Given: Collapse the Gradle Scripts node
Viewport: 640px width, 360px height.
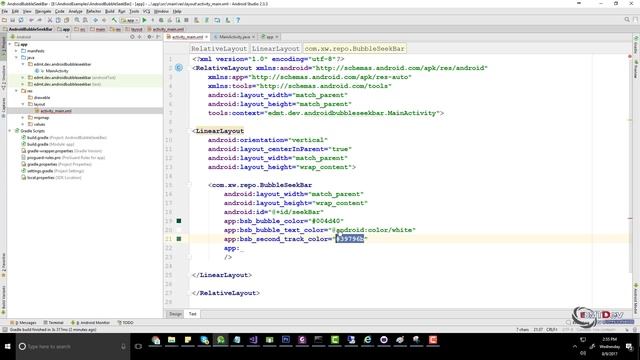Looking at the screenshot, I should point(10,131).
